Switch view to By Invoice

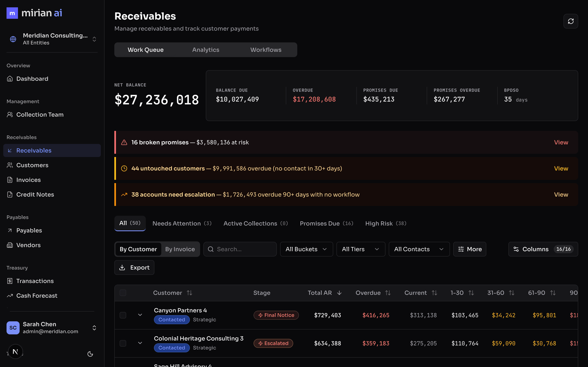click(180, 249)
